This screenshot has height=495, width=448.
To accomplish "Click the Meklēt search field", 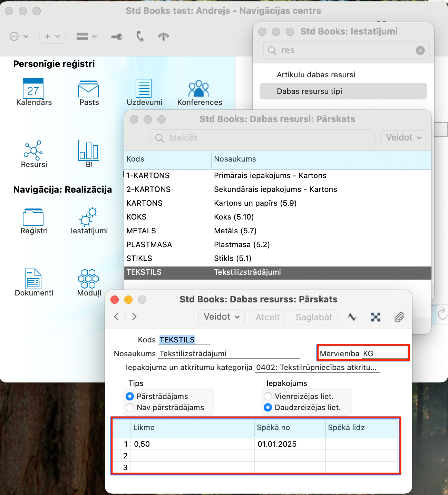I will click(262, 138).
